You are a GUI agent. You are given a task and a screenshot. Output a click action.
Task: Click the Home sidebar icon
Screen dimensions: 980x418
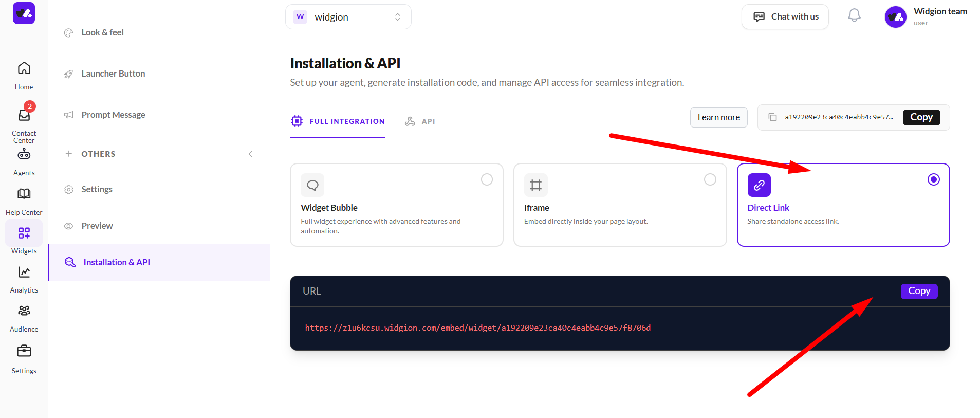(24, 68)
